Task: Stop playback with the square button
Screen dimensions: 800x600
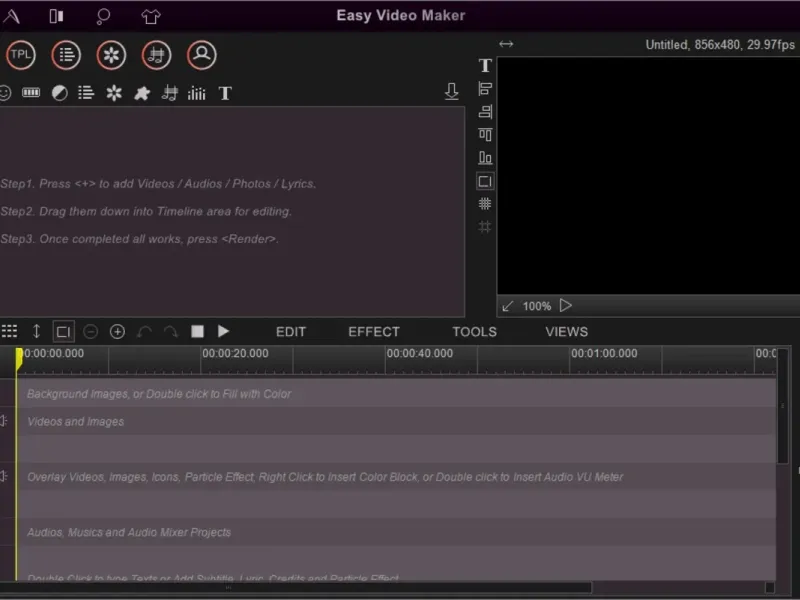Action: coord(197,332)
